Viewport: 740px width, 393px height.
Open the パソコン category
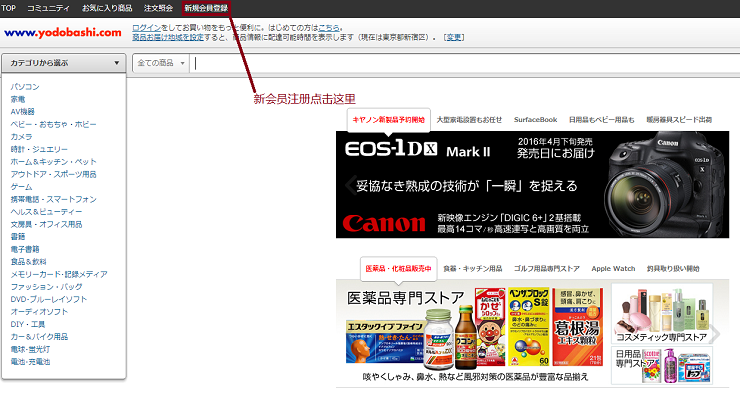pos(25,87)
